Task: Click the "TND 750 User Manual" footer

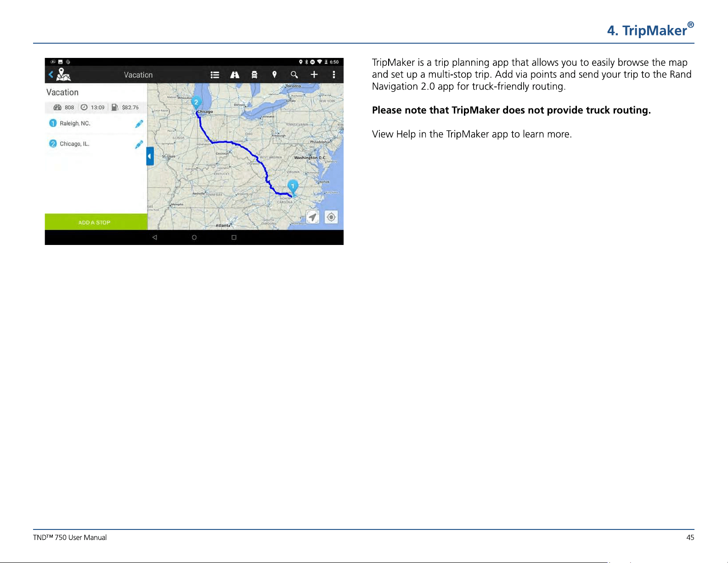Action: (70, 538)
